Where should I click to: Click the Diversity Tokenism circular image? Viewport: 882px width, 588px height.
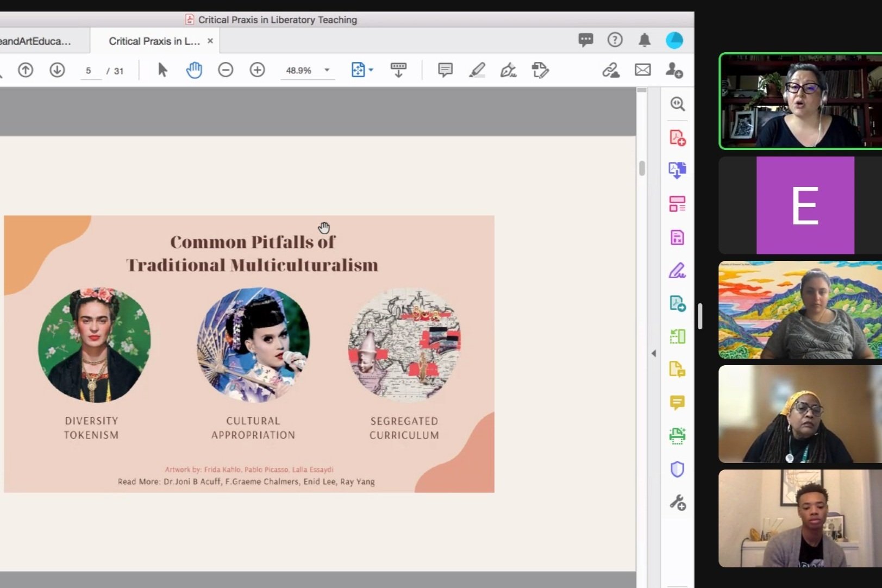[94, 345]
